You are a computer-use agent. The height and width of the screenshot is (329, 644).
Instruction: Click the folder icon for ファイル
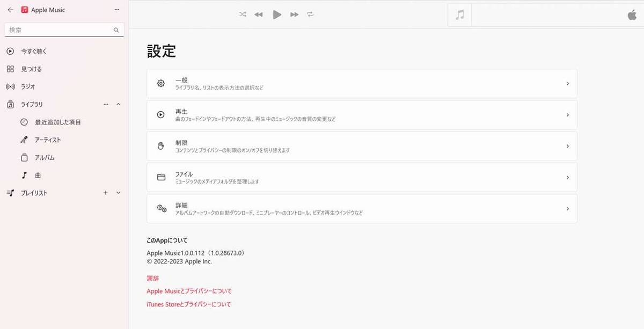click(x=161, y=177)
